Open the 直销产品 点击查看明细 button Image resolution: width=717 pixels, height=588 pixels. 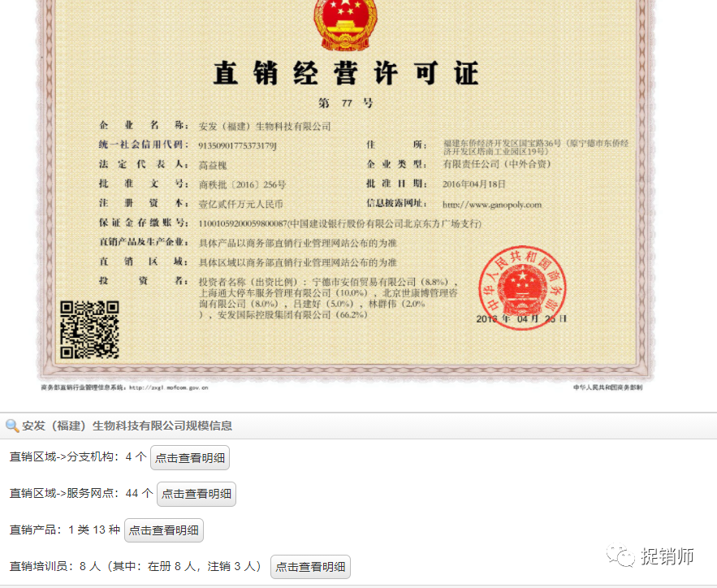coord(166,530)
